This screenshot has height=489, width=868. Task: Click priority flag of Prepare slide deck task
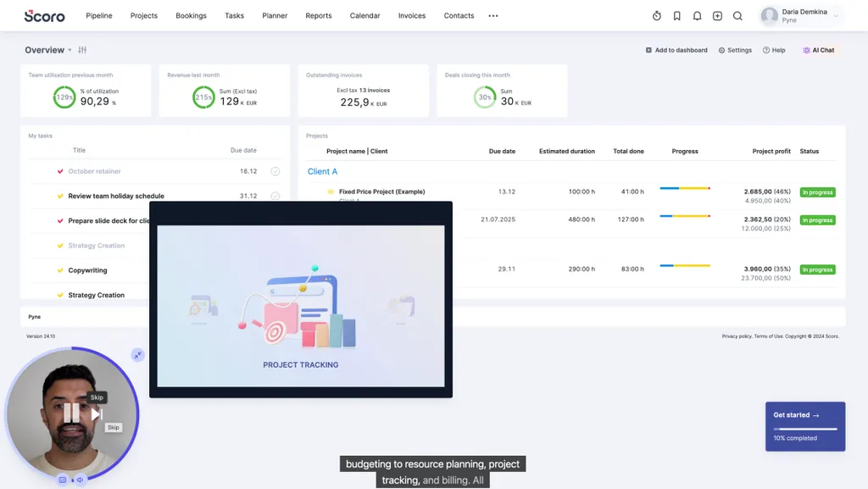coord(60,220)
